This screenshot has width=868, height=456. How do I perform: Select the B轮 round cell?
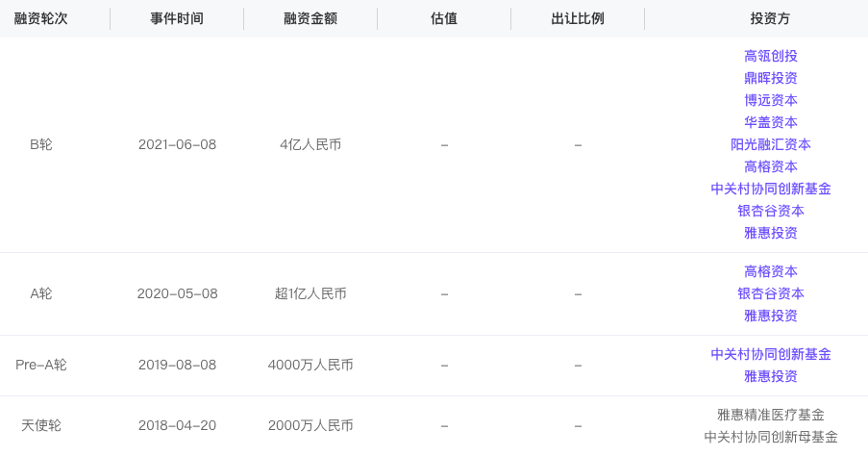(40, 144)
